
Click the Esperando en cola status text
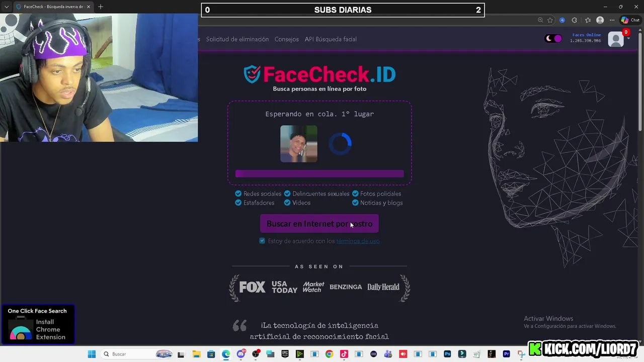(319, 114)
